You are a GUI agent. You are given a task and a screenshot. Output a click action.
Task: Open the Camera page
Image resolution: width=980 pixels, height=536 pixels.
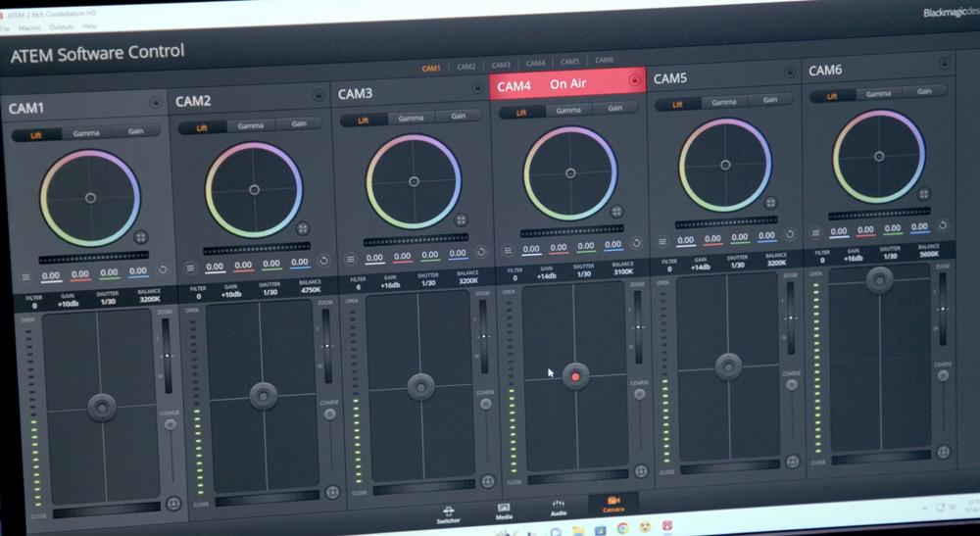tap(613, 504)
